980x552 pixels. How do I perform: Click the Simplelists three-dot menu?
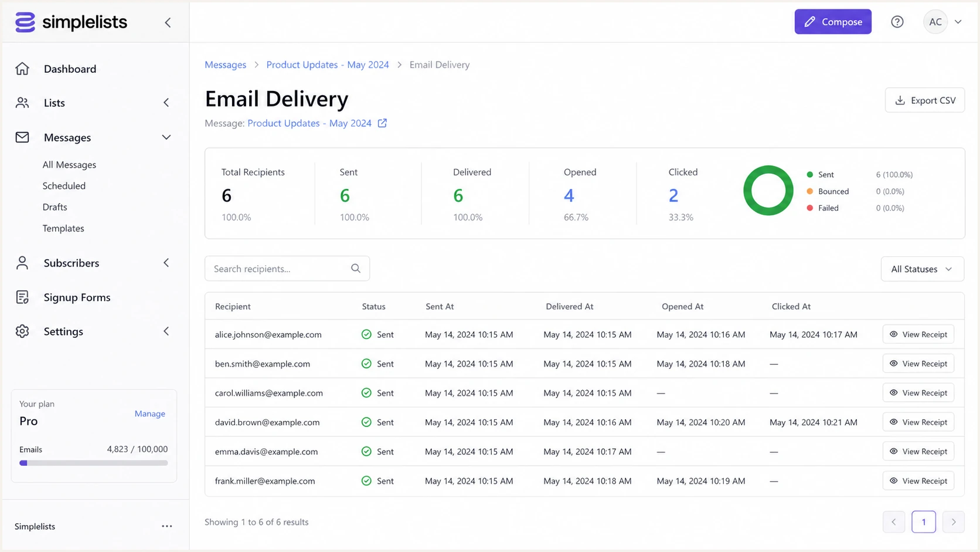[167, 526]
